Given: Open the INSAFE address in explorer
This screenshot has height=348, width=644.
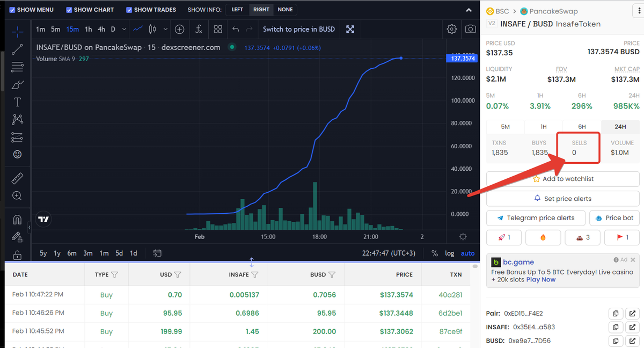Looking at the screenshot, I should point(633,327).
